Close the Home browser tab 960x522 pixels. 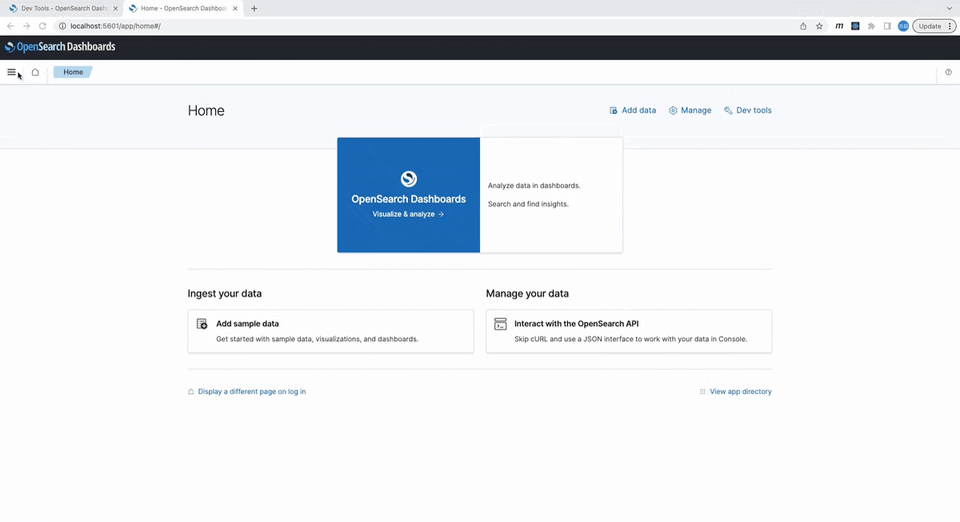tap(234, 9)
